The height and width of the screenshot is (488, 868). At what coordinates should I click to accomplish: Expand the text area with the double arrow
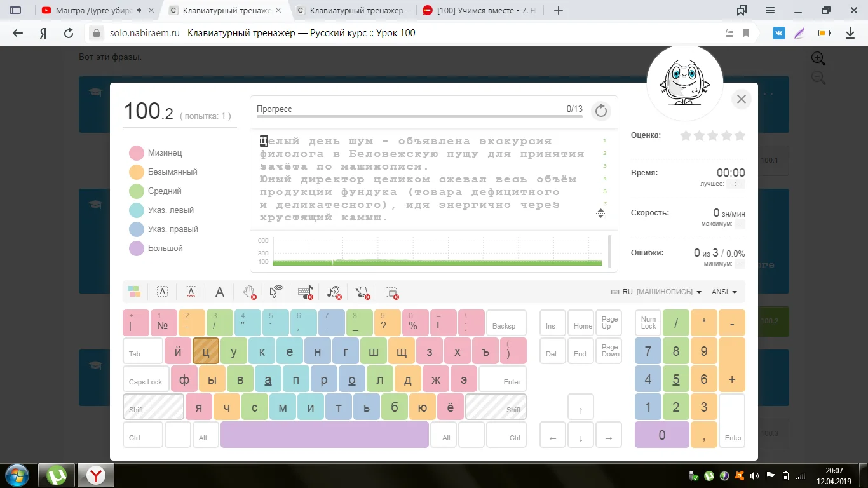click(601, 213)
